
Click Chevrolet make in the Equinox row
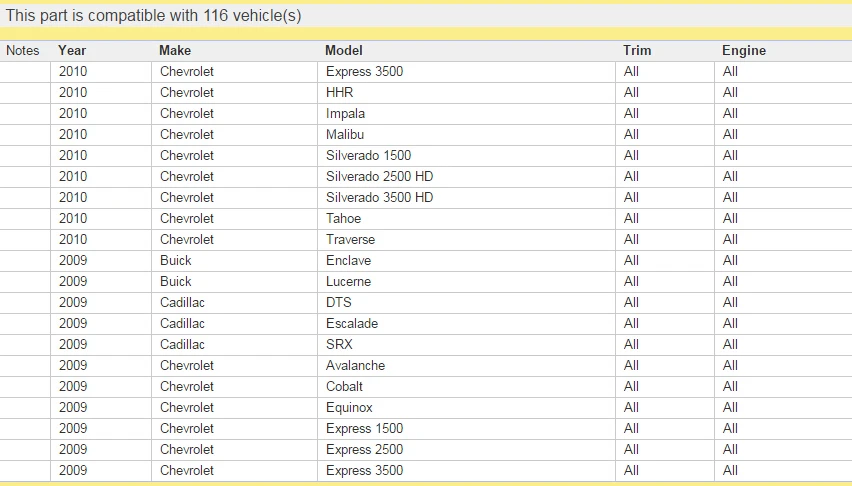click(x=187, y=408)
